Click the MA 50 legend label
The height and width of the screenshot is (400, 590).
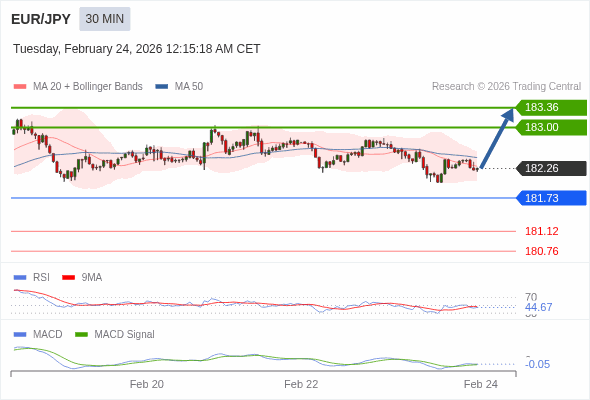click(189, 87)
